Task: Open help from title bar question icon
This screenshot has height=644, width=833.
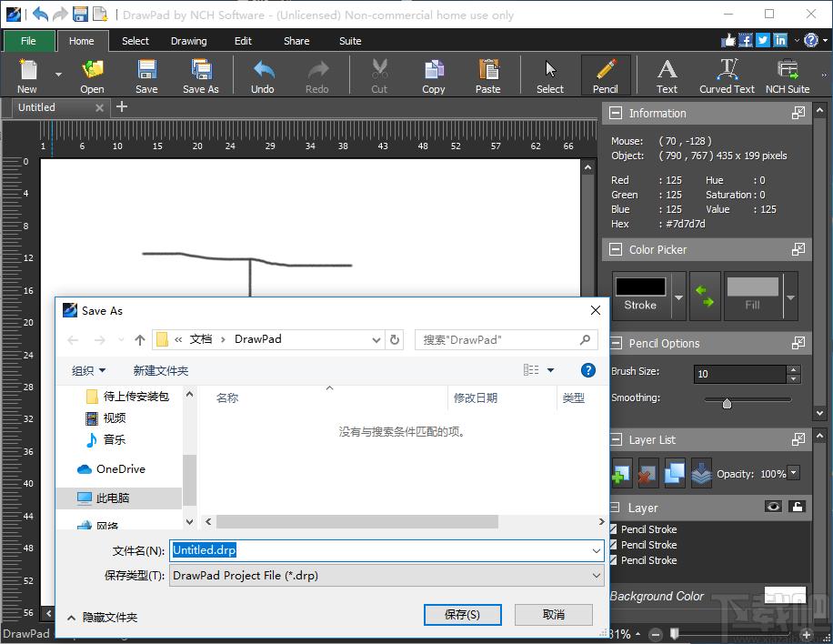Action: 810,40
